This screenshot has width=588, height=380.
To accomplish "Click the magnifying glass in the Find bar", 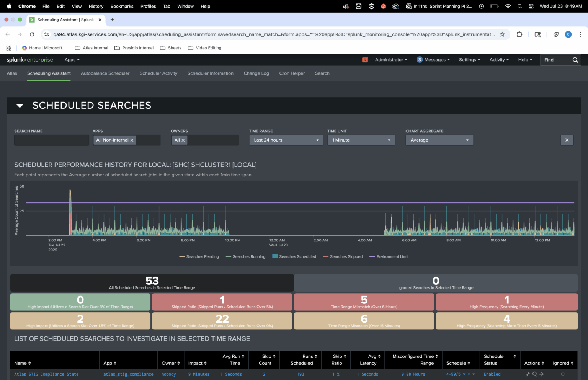I will (x=575, y=60).
